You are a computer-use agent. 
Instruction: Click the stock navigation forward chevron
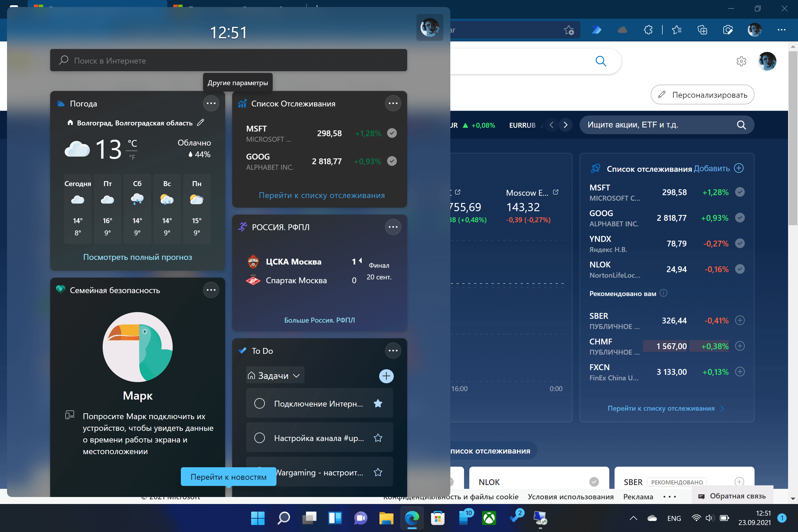click(565, 125)
